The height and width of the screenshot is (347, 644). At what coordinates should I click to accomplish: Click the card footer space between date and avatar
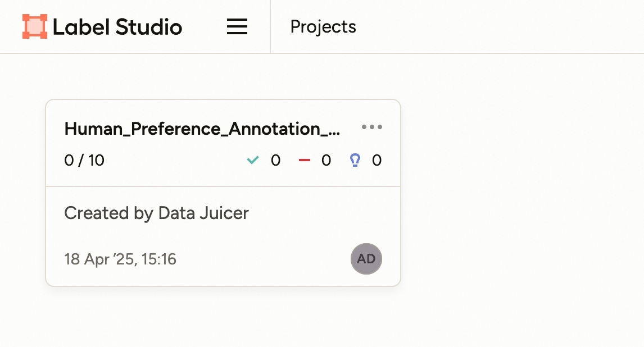pyautogui.click(x=264, y=259)
